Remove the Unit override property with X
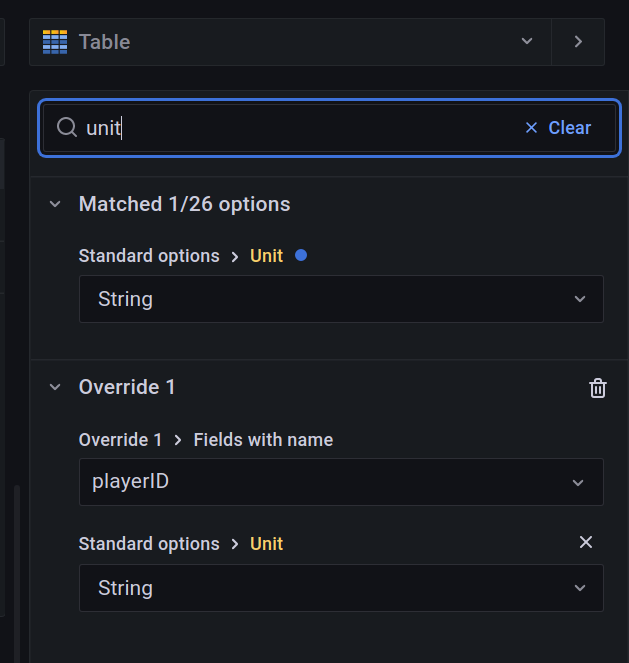This screenshot has width=629, height=663. click(586, 542)
